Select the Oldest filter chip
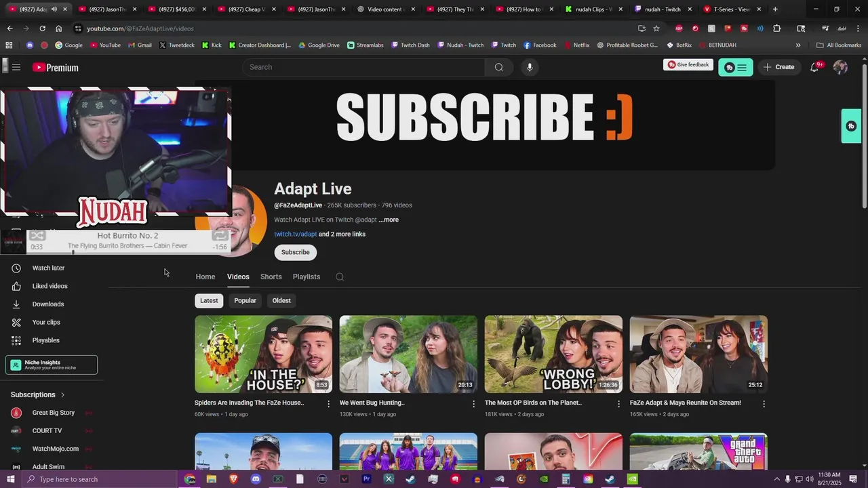Viewport: 868px width, 488px height. [x=281, y=300]
